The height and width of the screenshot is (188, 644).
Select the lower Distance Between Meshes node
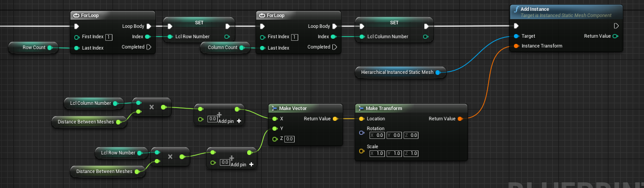click(x=108, y=171)
